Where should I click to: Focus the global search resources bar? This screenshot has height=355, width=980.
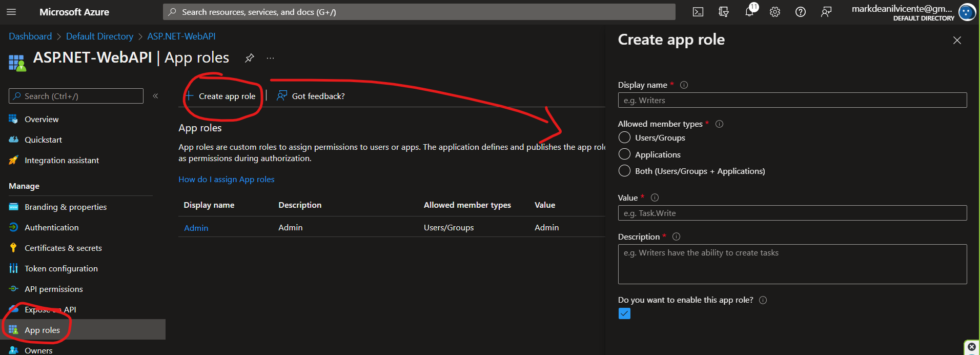[419, 12]
